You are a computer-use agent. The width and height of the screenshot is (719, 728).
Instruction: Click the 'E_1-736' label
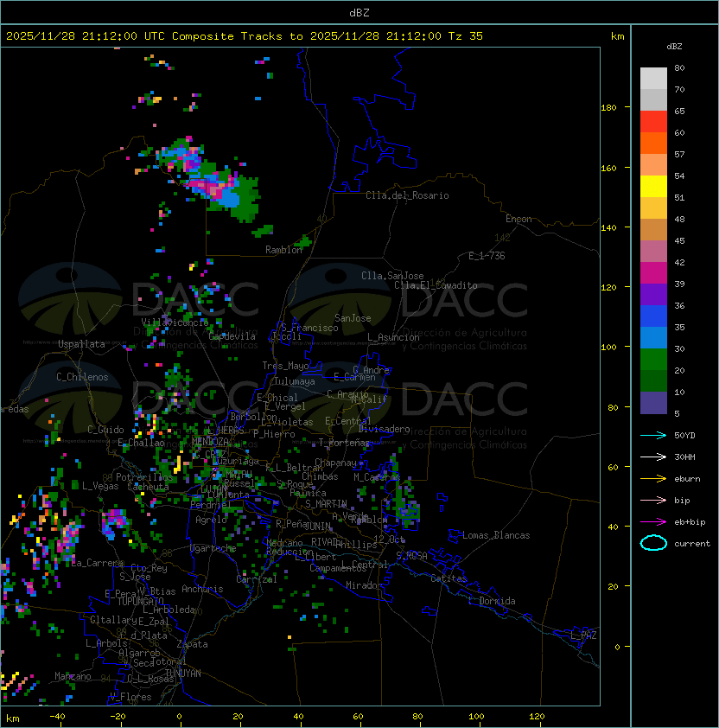click(x=487, y=256)
